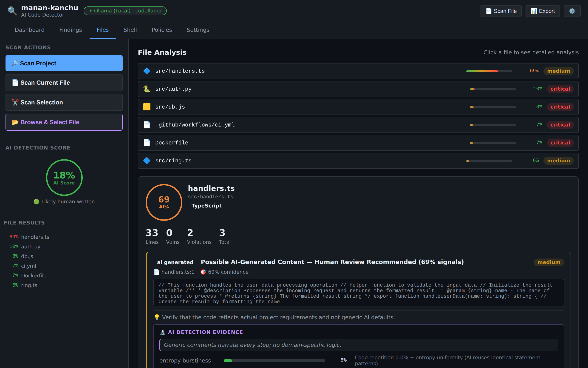Click the yellow JS icon for src/db.js

click(147, 107)
